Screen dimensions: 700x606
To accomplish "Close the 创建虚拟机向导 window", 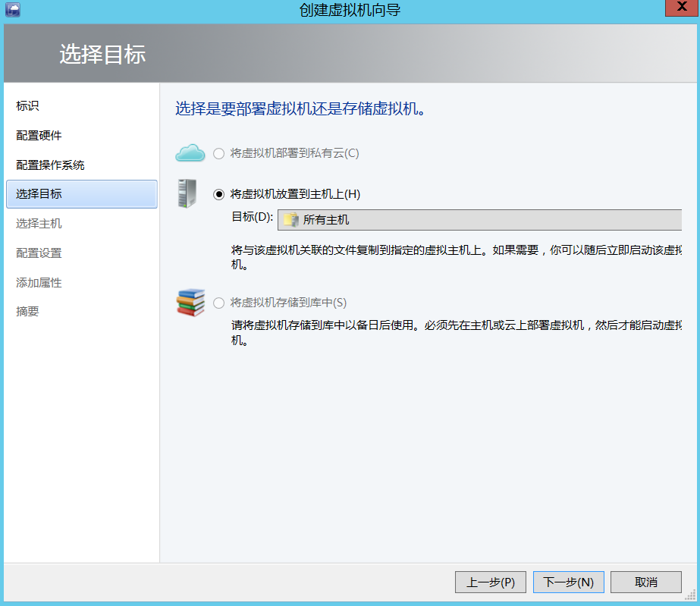I will [x=682, y=8].
